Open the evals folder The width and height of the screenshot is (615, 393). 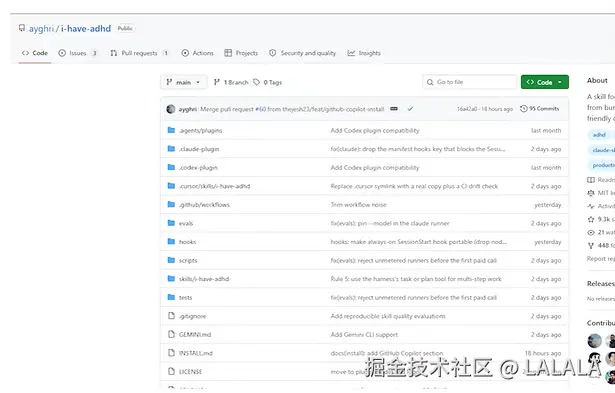(186, 224)
